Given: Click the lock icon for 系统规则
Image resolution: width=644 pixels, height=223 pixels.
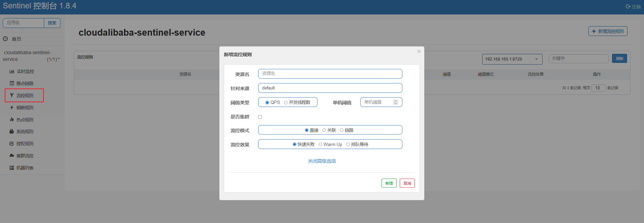Looking at the screenshot, I should click(x=12, y=132).
